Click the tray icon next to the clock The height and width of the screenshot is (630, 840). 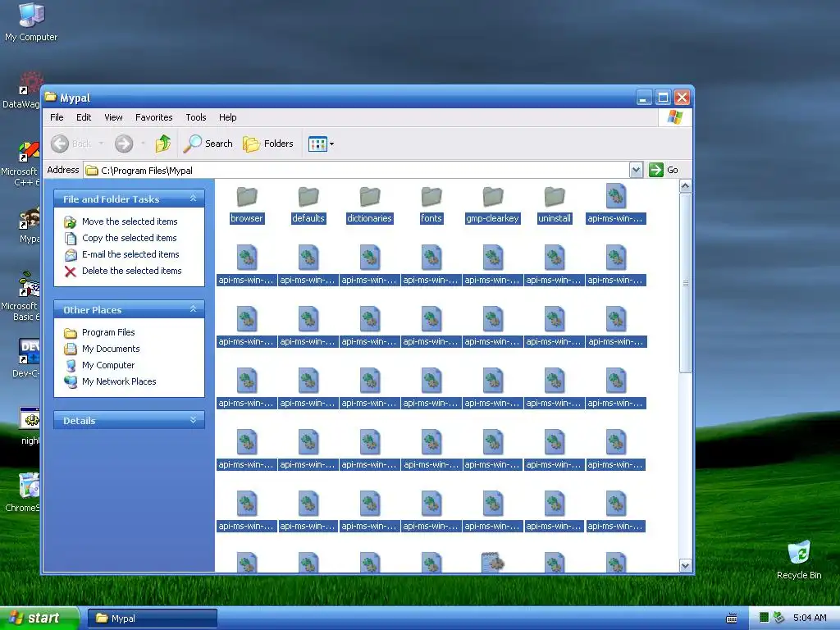pos(779,618)
